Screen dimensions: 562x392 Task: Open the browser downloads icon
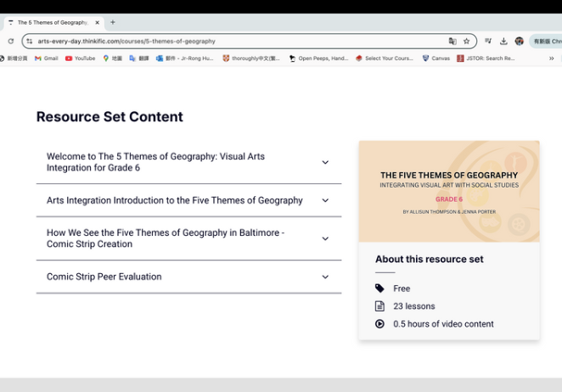[x=503, y=41]
